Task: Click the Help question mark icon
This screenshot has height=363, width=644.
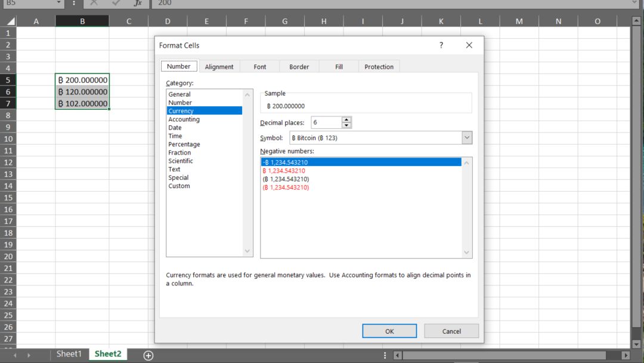Action: click(441, 45)
